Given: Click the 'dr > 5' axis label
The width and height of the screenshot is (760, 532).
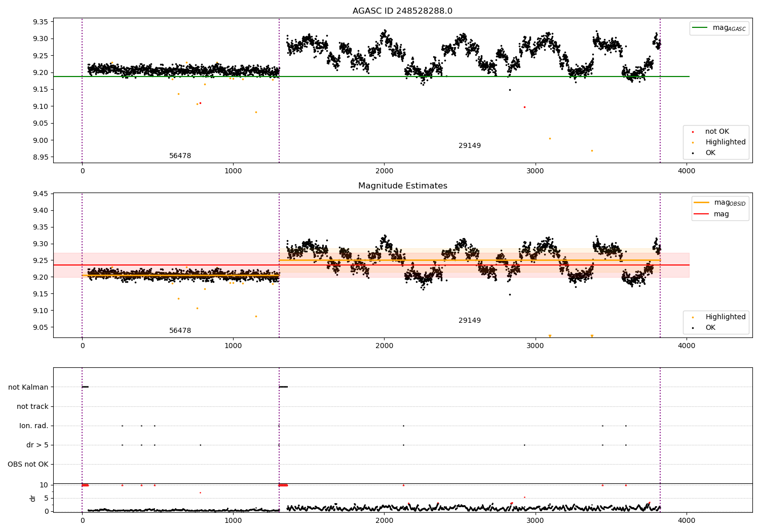Looking at the screenshot, I should (37, 445).
